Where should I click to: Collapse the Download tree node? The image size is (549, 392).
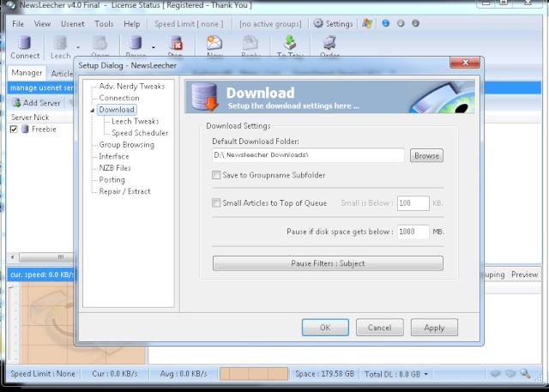(x=92, y=111)
